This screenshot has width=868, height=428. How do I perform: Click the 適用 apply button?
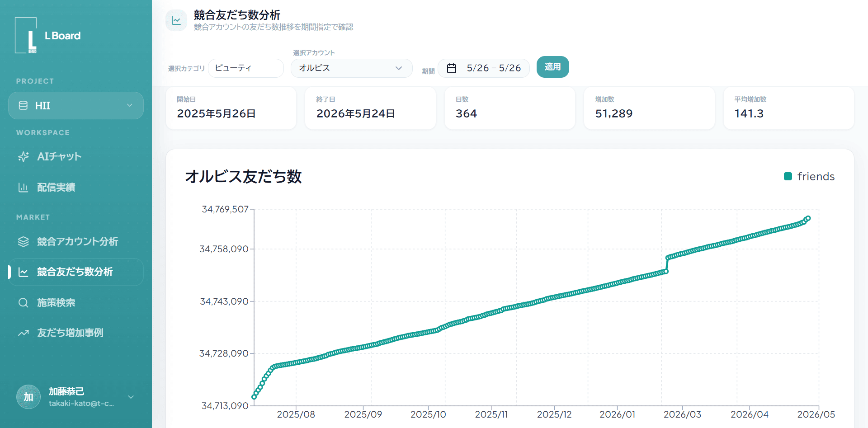point(552,67)
